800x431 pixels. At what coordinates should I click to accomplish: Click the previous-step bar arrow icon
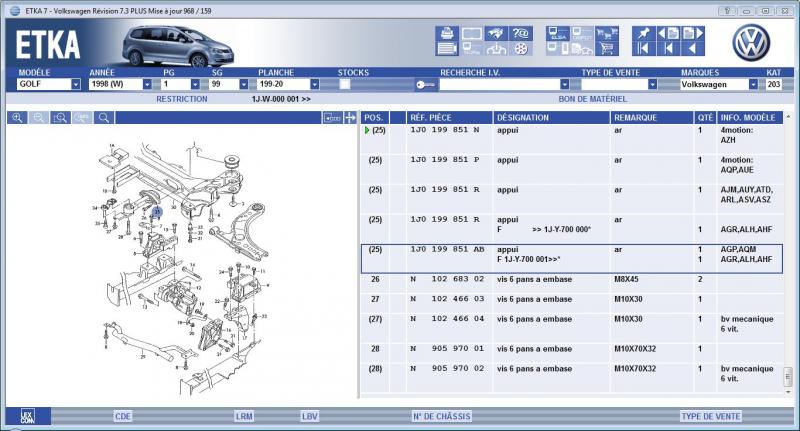668,49
